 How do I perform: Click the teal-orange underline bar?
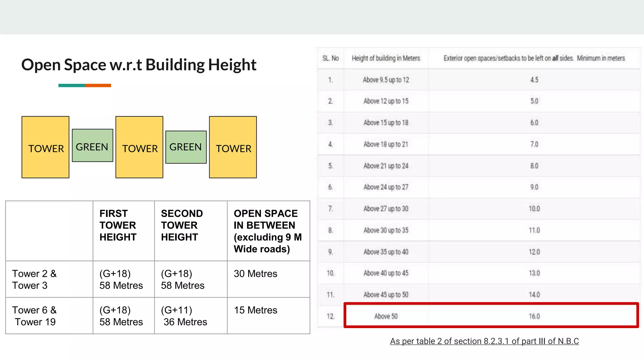pyautogui.click(x=85, y=85)
